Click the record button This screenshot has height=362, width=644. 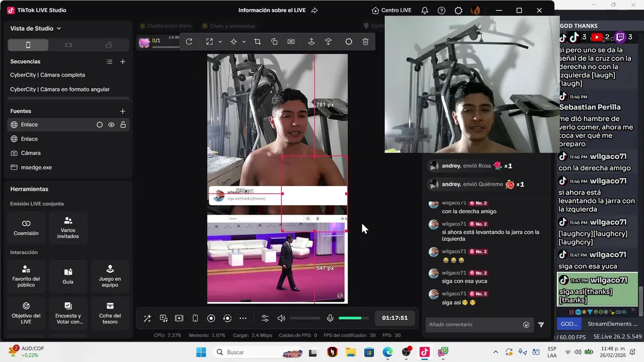click(211, 318)
